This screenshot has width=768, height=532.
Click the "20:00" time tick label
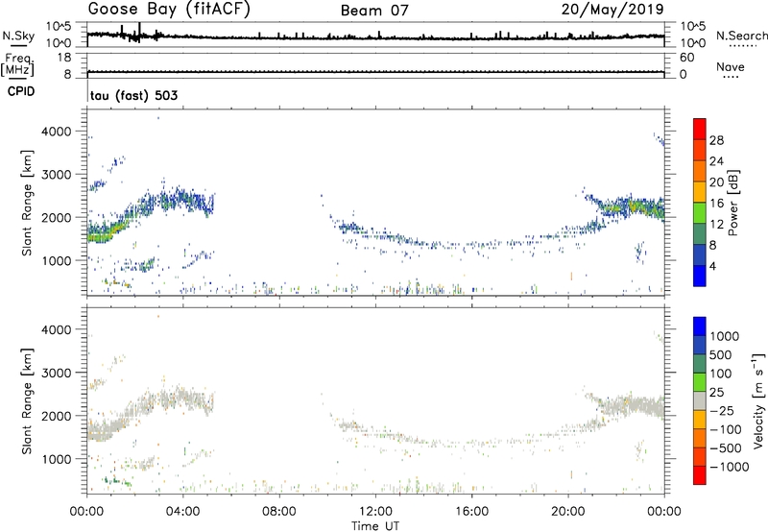(567, 512)
